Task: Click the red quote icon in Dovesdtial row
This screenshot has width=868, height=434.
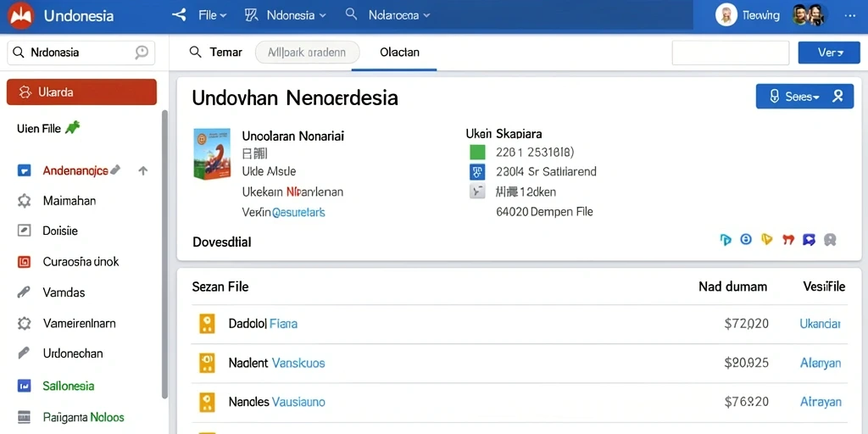Action: click(788, 240)
